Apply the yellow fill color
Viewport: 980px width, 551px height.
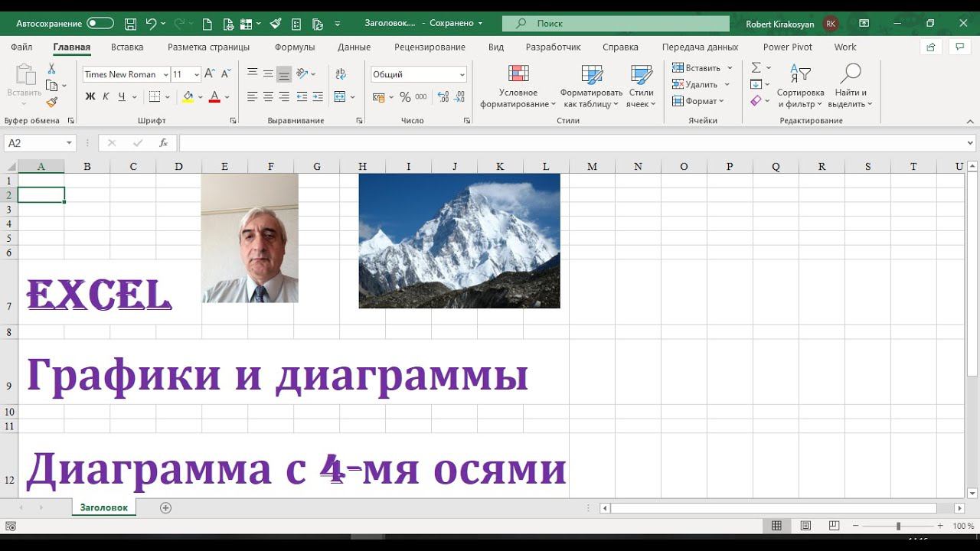(x=188, y=96)
